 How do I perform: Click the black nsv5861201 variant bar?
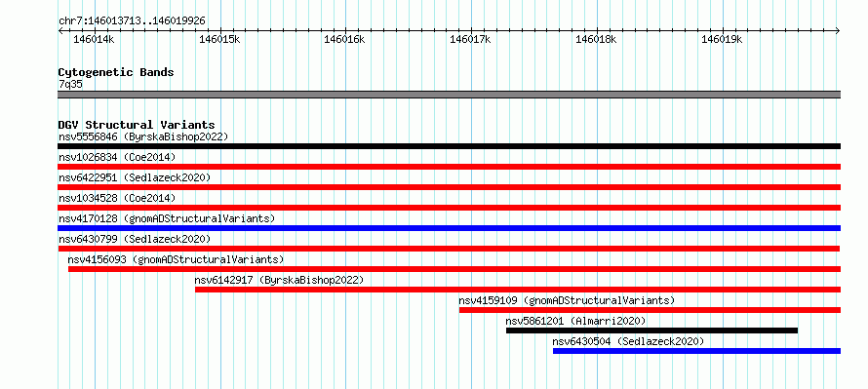(651, 331)
